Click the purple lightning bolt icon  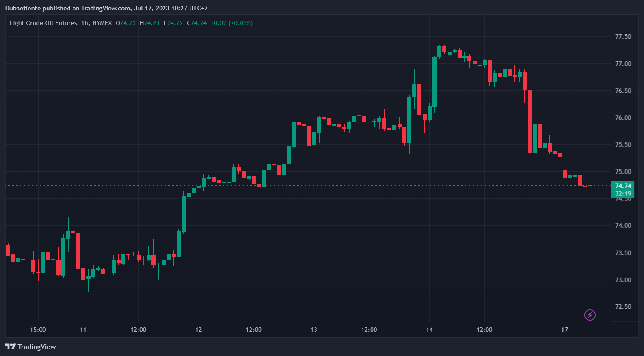(x=590, y=315)
